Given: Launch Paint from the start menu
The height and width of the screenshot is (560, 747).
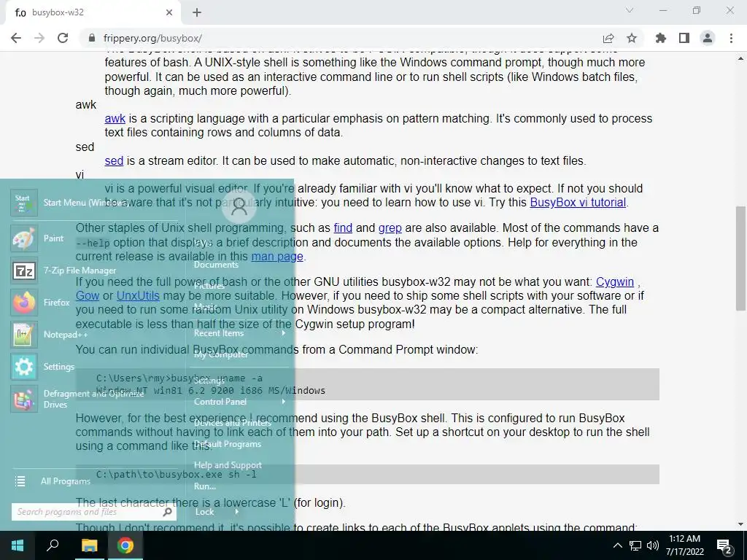Looking at the screenshot, I should (24, 238).
